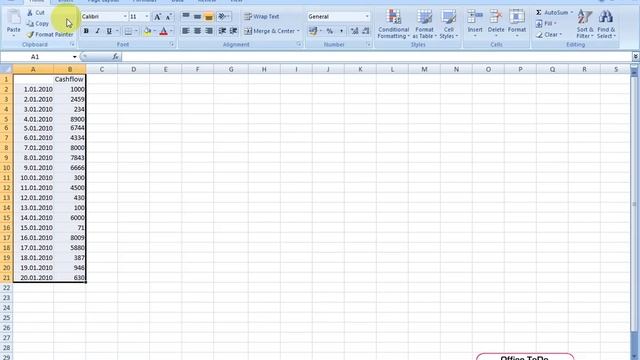640x360 pixels.
Task: Click Decrease Decimal icon
Action: tap(366, 31)
